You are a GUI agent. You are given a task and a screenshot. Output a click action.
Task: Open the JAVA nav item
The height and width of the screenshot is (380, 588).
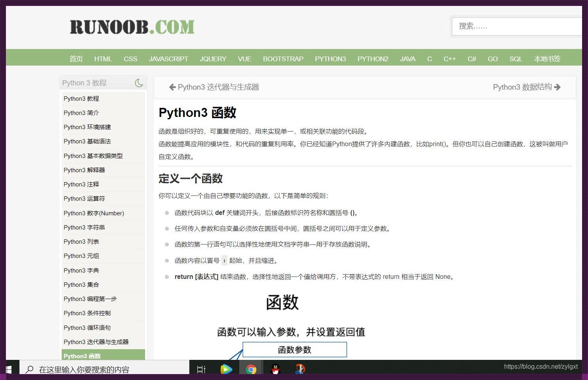point(408,59)
